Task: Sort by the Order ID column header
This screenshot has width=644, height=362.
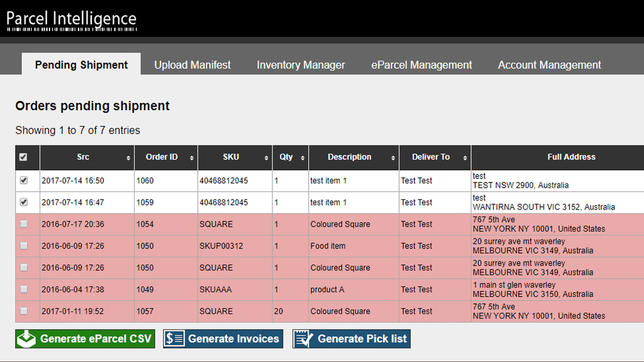Action: pyautogui.click(x=166, y=157)
